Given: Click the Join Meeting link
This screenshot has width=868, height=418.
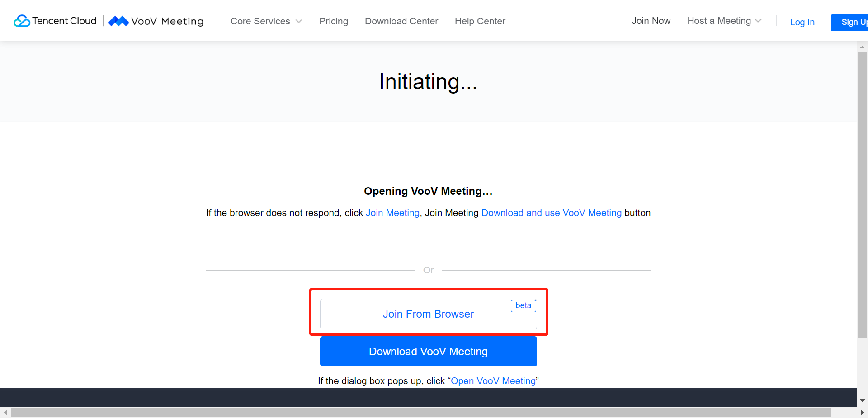Looking at the screenshot, I should point(393,213).
